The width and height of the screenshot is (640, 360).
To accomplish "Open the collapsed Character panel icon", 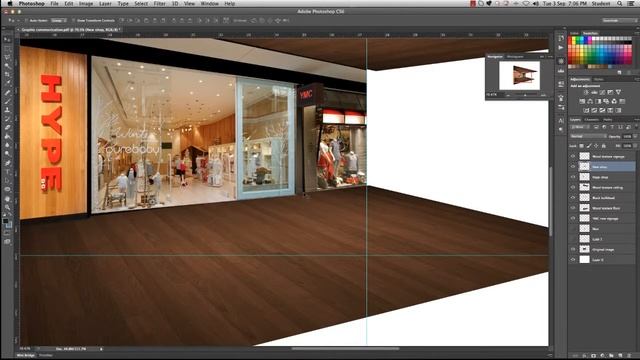I will coord(561,120).
